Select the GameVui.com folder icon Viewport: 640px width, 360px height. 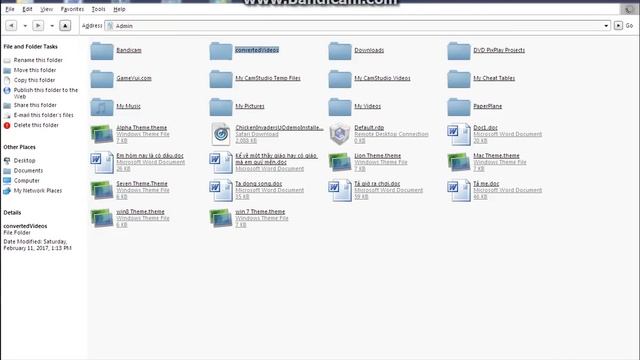(x=102, y=79)
